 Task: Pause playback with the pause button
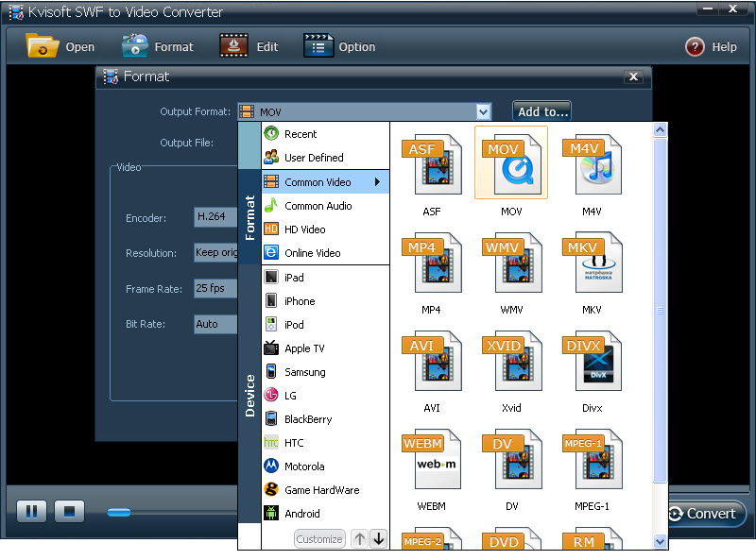(32, 511)
